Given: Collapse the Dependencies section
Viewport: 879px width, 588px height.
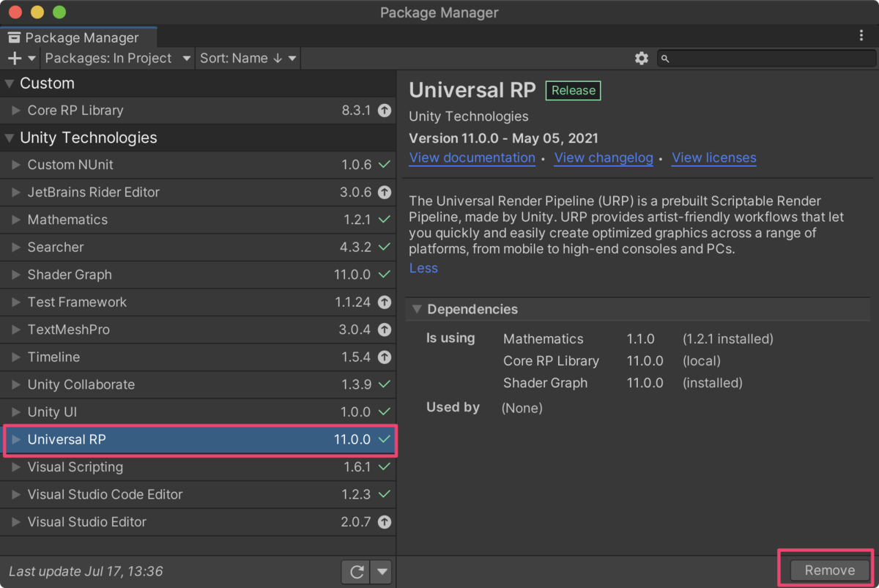Looking at the screenshot, I should (x=416, y=310).
